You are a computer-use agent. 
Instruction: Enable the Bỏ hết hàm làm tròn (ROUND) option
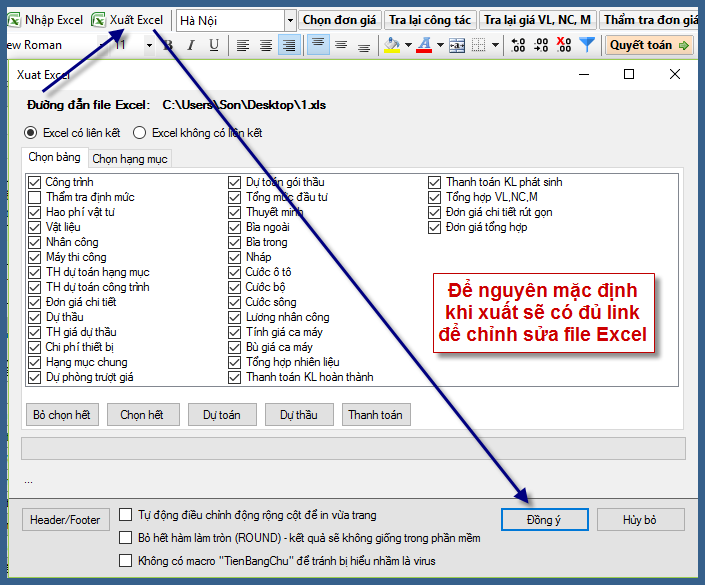pos(126,537)
